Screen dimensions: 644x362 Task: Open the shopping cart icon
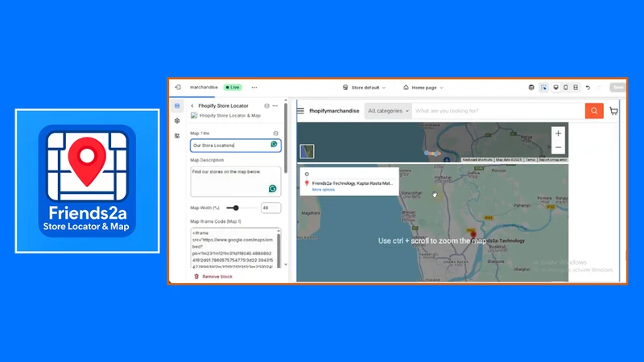click(x=613, y=111)
